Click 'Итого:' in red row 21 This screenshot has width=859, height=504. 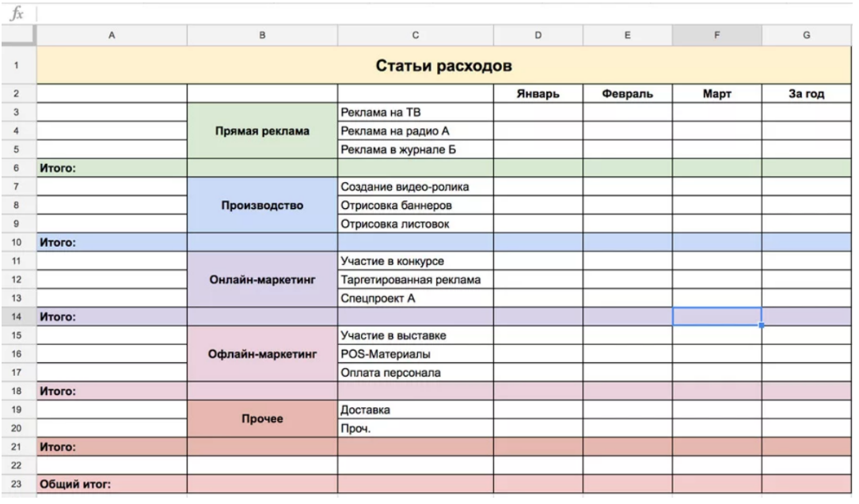(112, 447)
